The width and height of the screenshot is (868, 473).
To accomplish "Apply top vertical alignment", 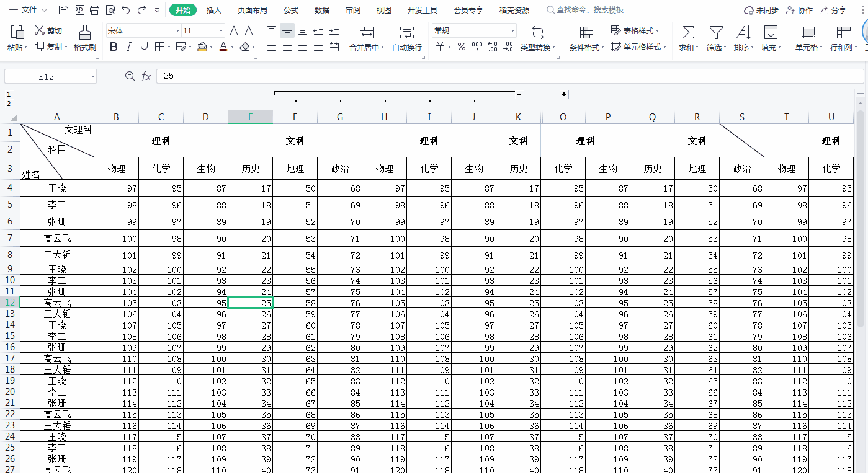I will [272, 30].
